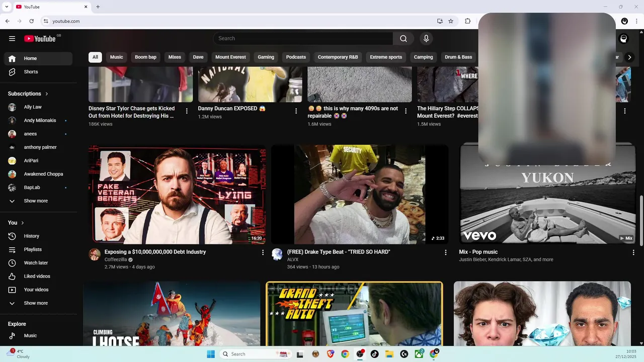Screen dimensions: 644x362
Task: Open the Windows Start menu
Action: point(211,354)
